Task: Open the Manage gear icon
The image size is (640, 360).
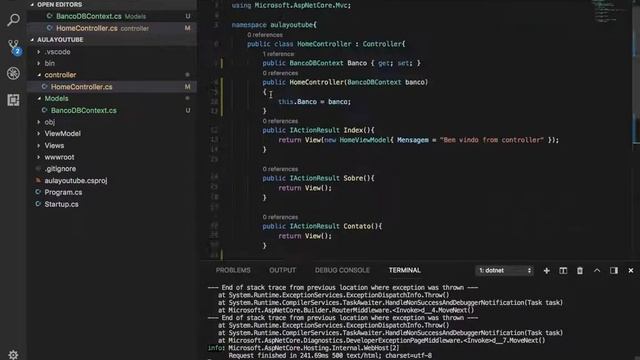Action: (x=13, y=354)
